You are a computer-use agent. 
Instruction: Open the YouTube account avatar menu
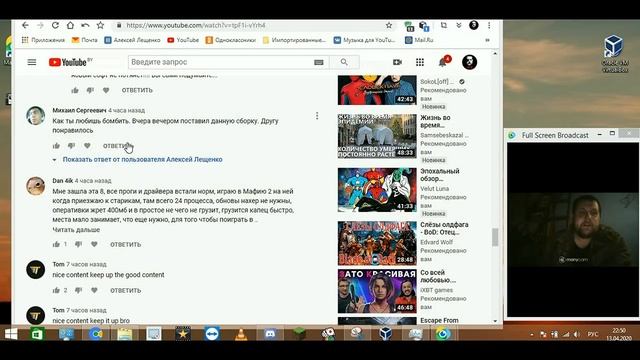tap(469, 62)
